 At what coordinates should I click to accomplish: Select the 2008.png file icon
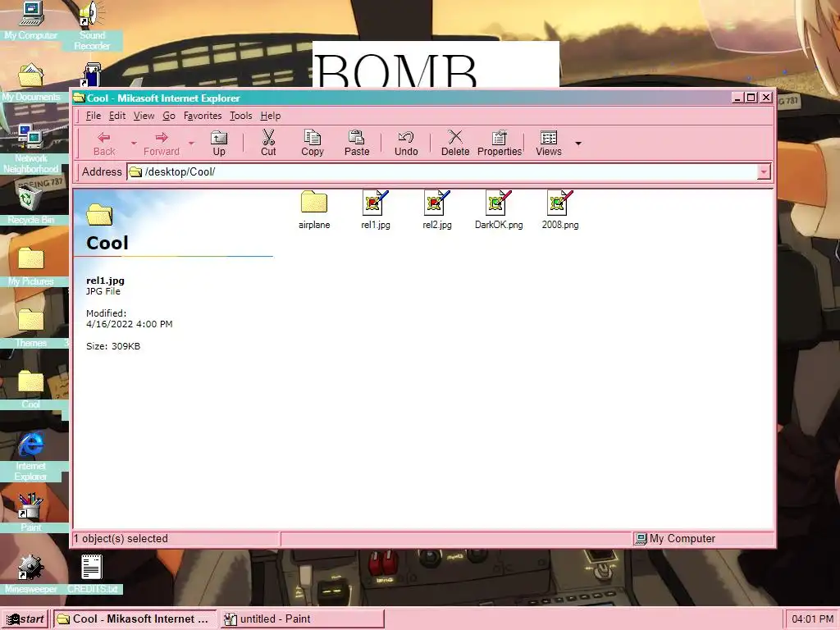point(559,210)
